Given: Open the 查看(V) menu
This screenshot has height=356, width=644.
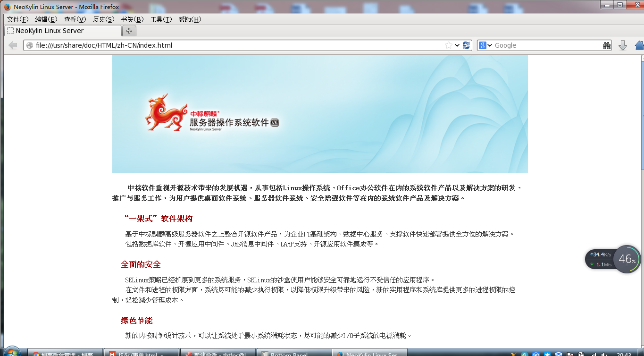Looking at the screenshot, I should coord(75,19).
